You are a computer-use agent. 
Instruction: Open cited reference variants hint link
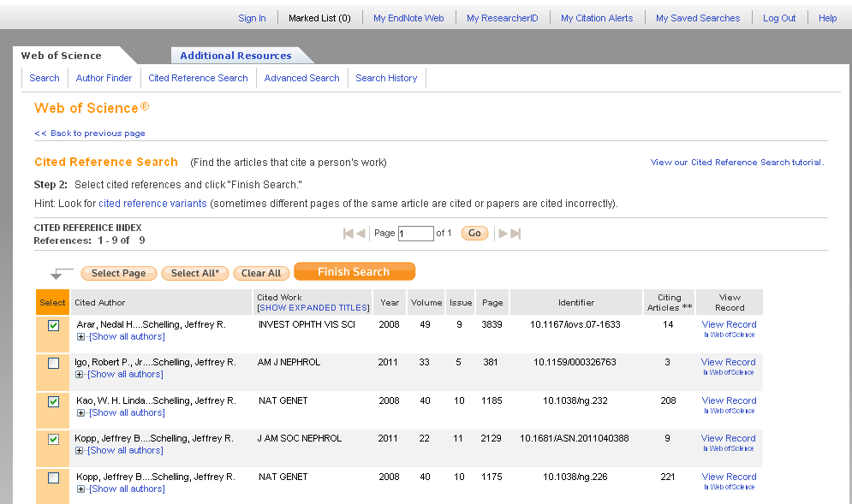(152, 203)
